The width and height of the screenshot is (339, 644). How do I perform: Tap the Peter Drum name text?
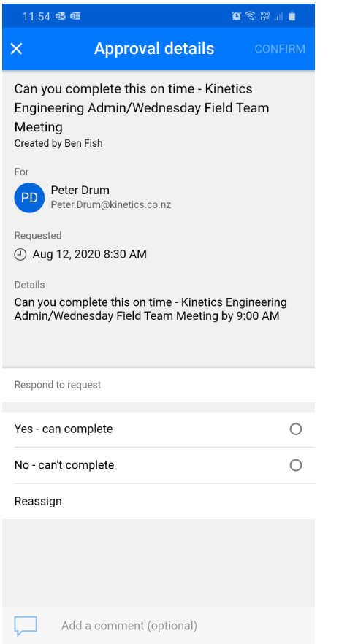click(x=80, y=190)
